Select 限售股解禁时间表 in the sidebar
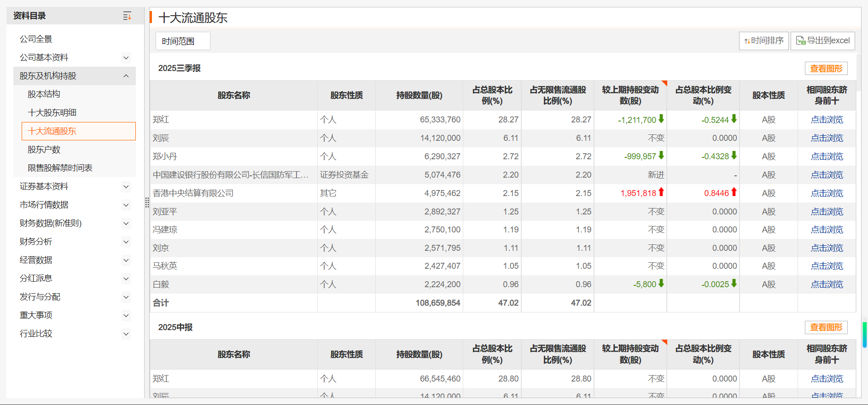The height and width of the screenshot is (405, 868). pyautogui.click(x=60, y=168)
